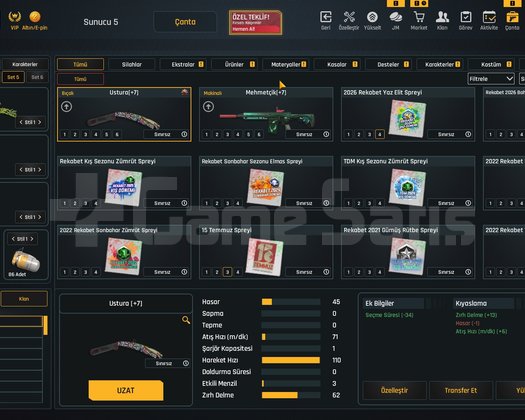Select the 15 Temmuz Spreyi thumbnail
This screenshot has height=420, width=525.
(265, 257)
